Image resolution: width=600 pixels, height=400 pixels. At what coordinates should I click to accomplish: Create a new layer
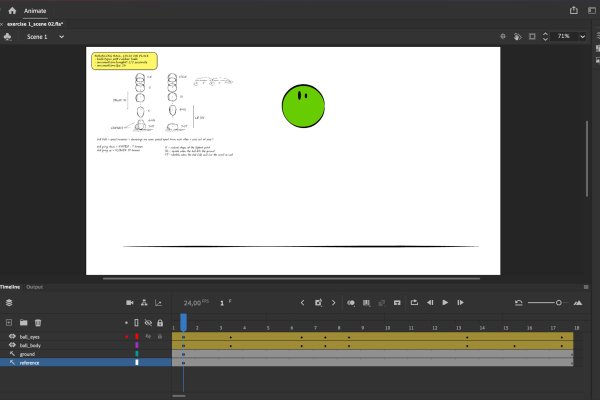pyautogui.click(x=9, y=323)
